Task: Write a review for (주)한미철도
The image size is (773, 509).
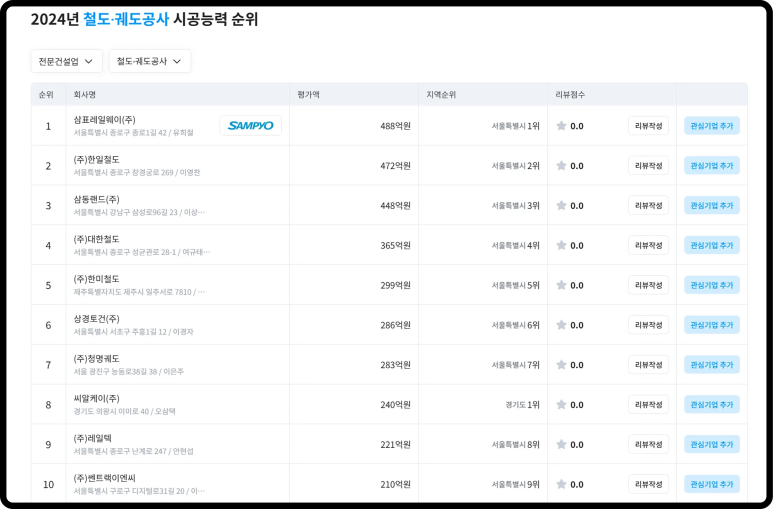Action: 648,285
